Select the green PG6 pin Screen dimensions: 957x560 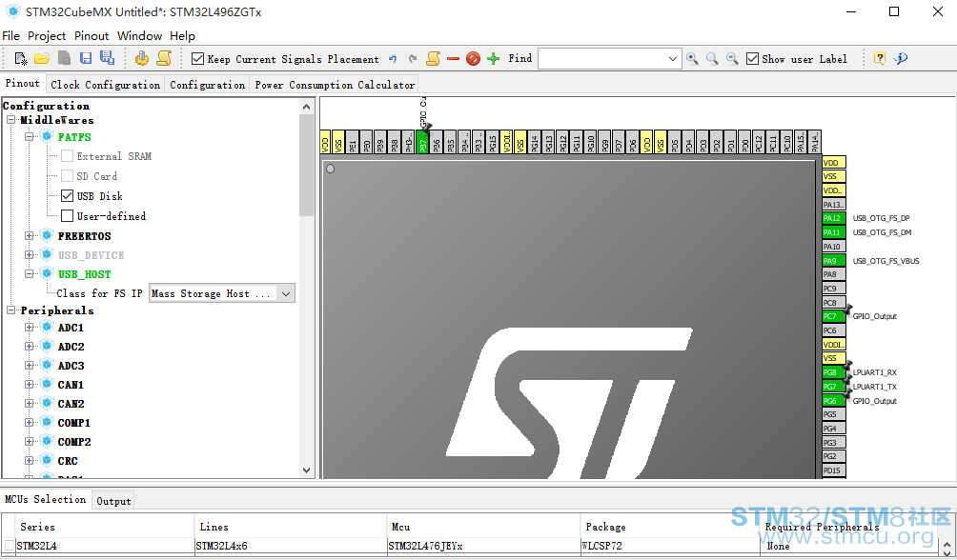click(832, 401)
